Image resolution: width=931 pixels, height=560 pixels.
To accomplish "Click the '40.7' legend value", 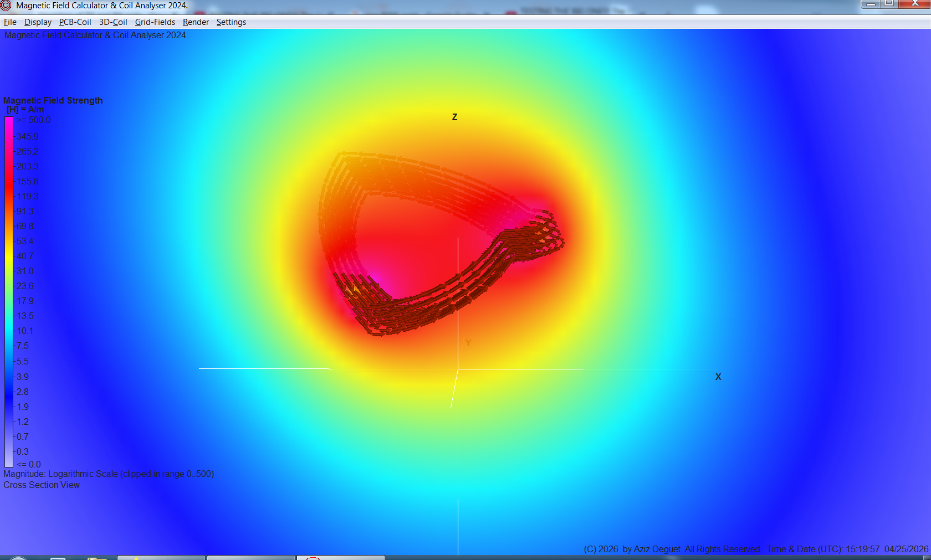I will (25, 256).
